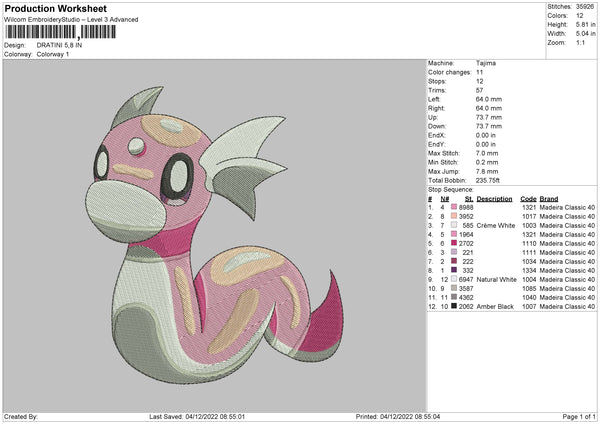
Task: Click the Printed timestamp 04/12/2022 08:55:04
Action: 411,416
